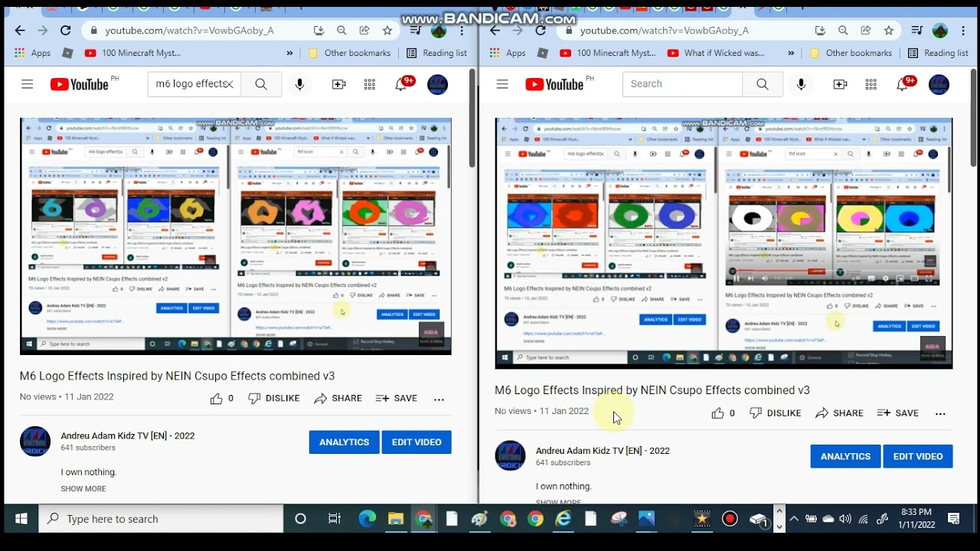Image resolution: width=980 pixels, height=551 pixels.
Task: Expand hidden bookmarks chevron in the right window
Action: [791, 54]
